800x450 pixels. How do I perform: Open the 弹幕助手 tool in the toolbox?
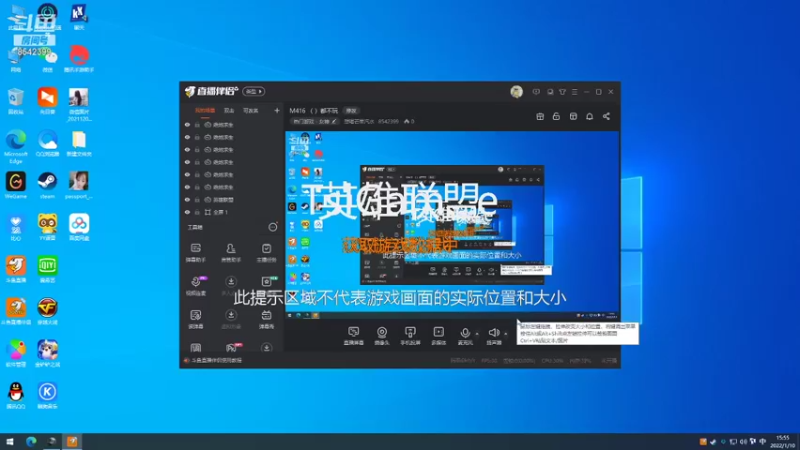coord(195,253)
